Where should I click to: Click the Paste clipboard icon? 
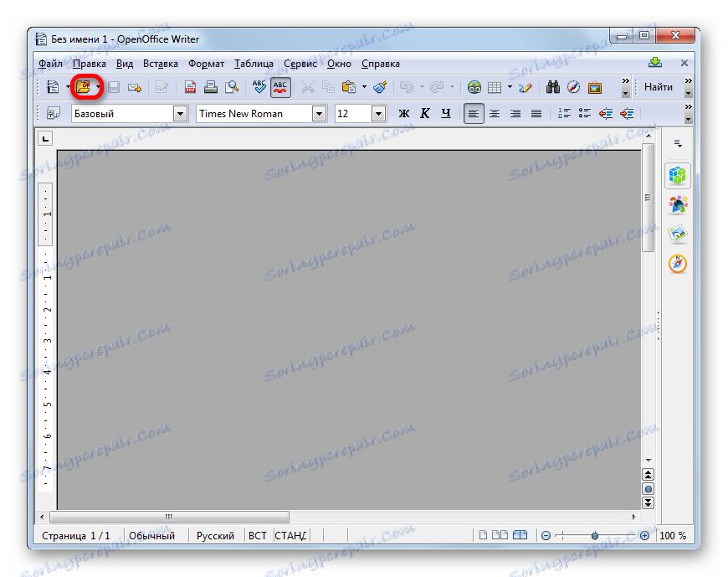[349, 87]
